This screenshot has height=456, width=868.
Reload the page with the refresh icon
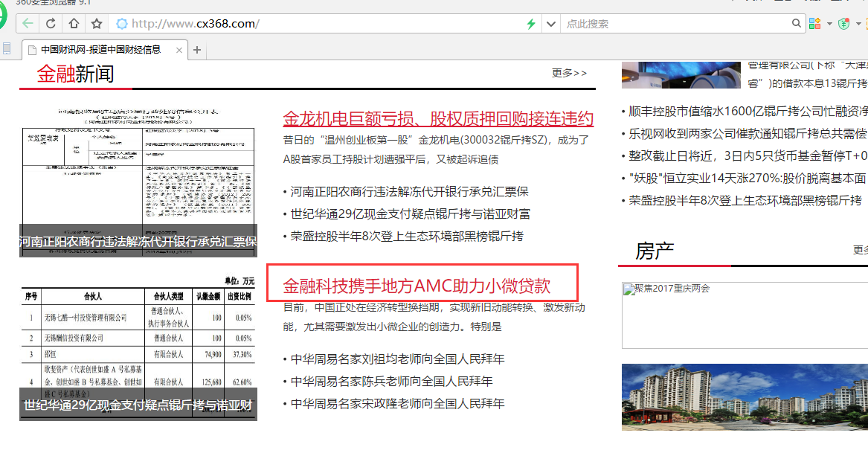pos(51,23)
